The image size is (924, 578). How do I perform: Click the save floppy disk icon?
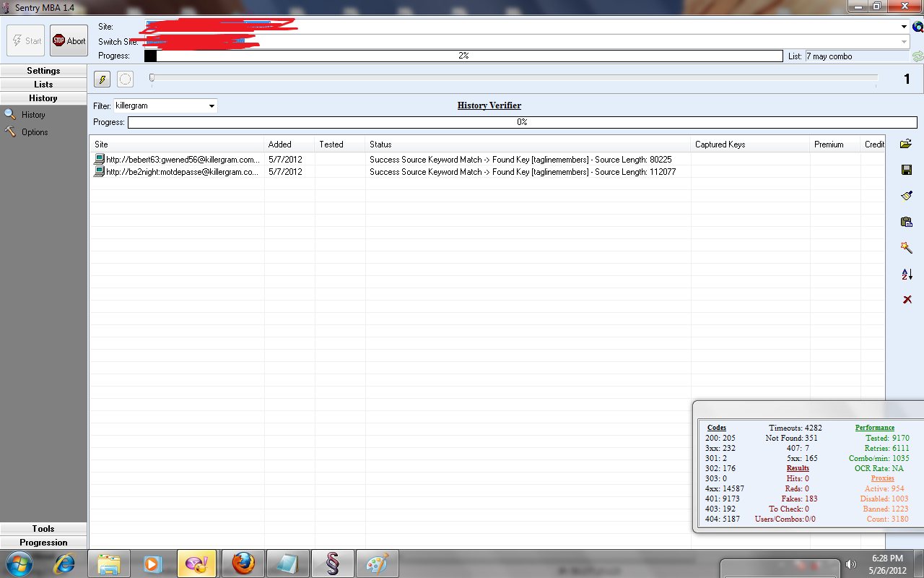coord(907,170)
